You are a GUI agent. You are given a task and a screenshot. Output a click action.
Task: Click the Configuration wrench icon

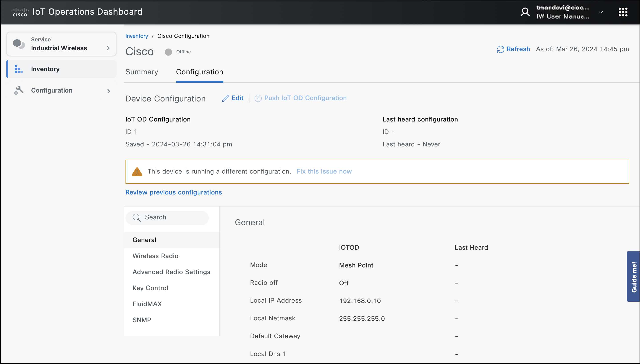pos(19,91)
